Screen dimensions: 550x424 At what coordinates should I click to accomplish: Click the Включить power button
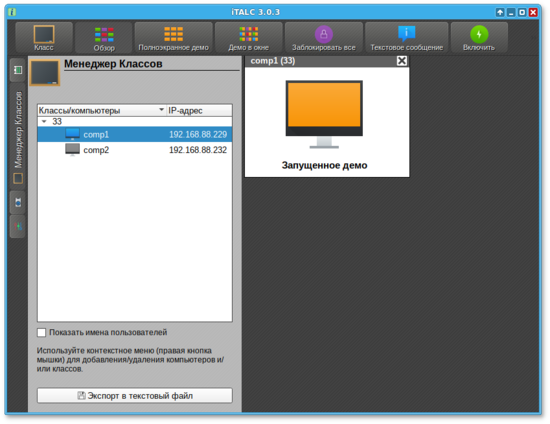(479, 38)
